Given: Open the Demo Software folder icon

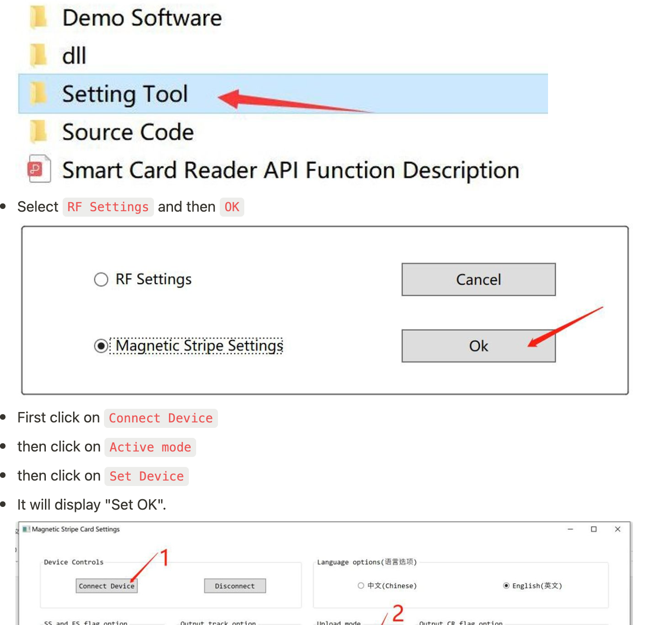Looking at the screenshot, I should 39,18.
